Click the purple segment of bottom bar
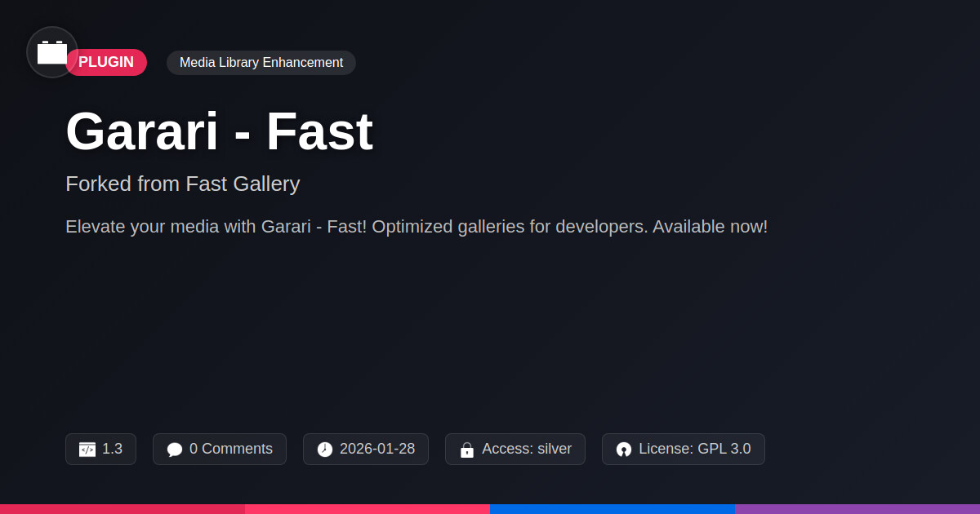Screen dimensions: 980x514 click(857, 508)
